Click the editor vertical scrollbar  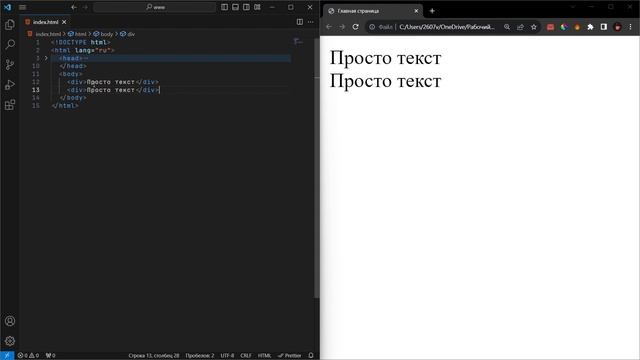(x=317, y=167)
